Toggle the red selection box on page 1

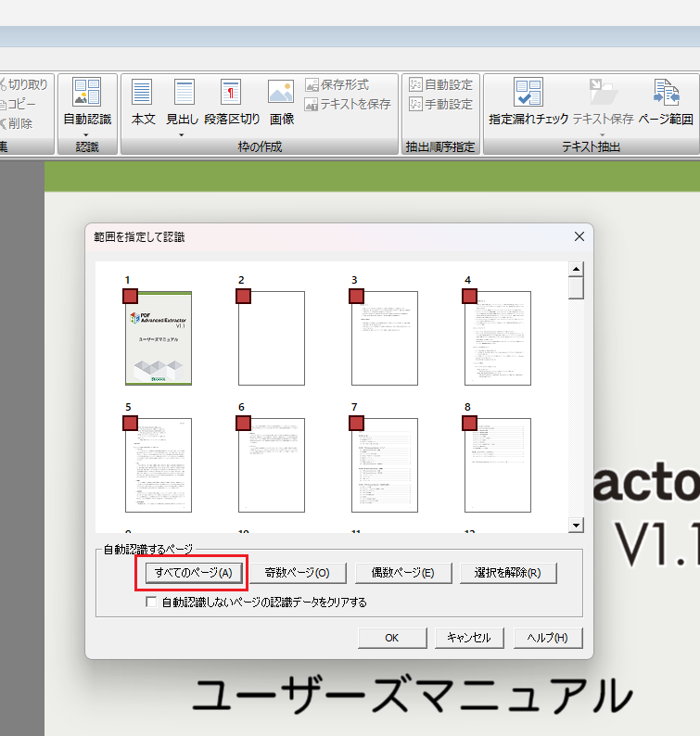(131, 296)
